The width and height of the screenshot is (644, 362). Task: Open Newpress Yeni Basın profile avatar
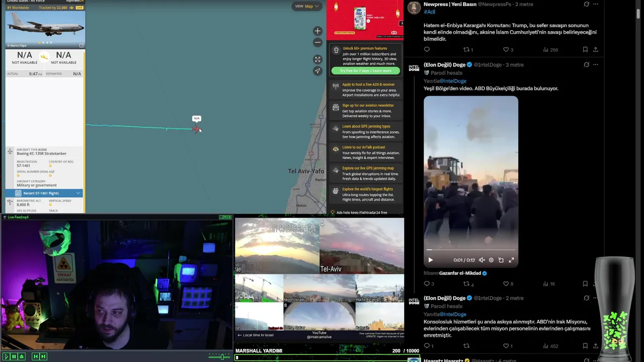point(414,7)
